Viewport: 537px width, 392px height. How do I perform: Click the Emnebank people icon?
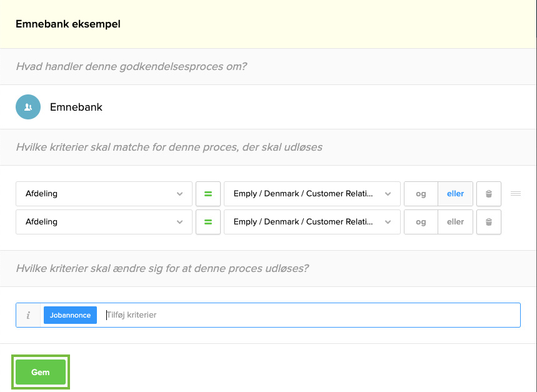(x=28, y=107)
